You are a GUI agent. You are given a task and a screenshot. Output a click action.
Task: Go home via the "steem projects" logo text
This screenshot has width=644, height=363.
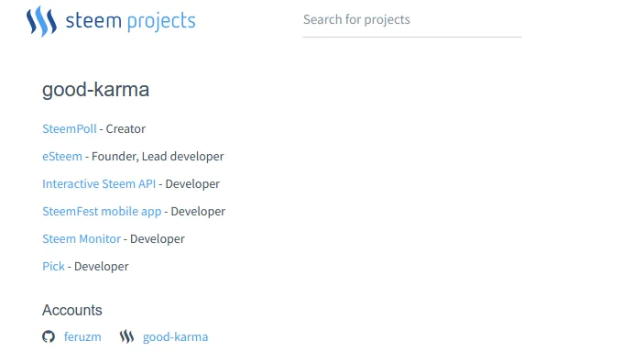click(131, 20)
